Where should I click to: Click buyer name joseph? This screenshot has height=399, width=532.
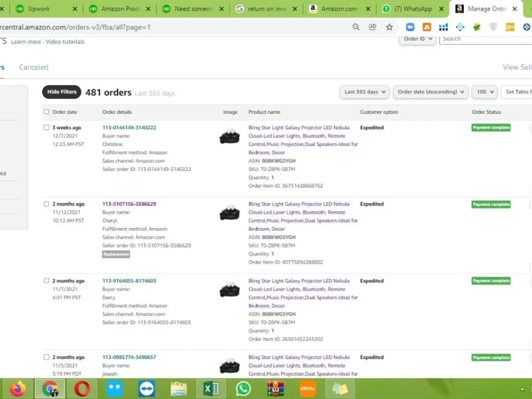(110, 373)
